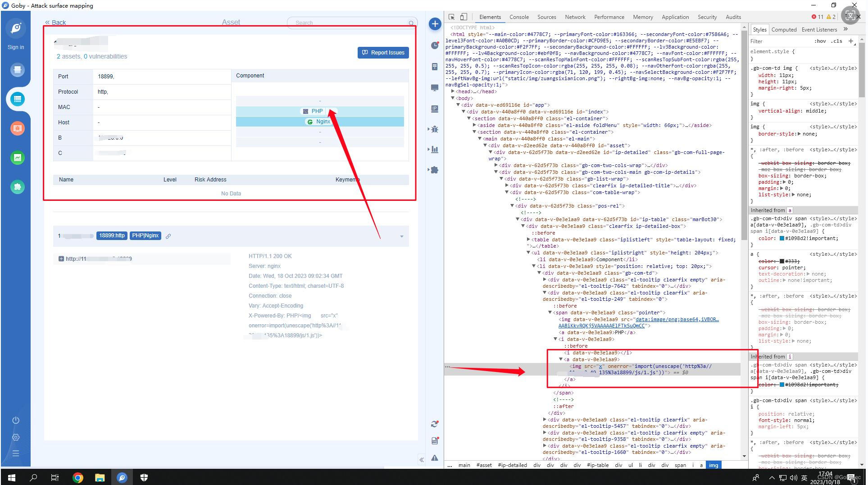Open the Report section with green chart icon
This screenshot has height=485, width=868.
pos(17,158)
